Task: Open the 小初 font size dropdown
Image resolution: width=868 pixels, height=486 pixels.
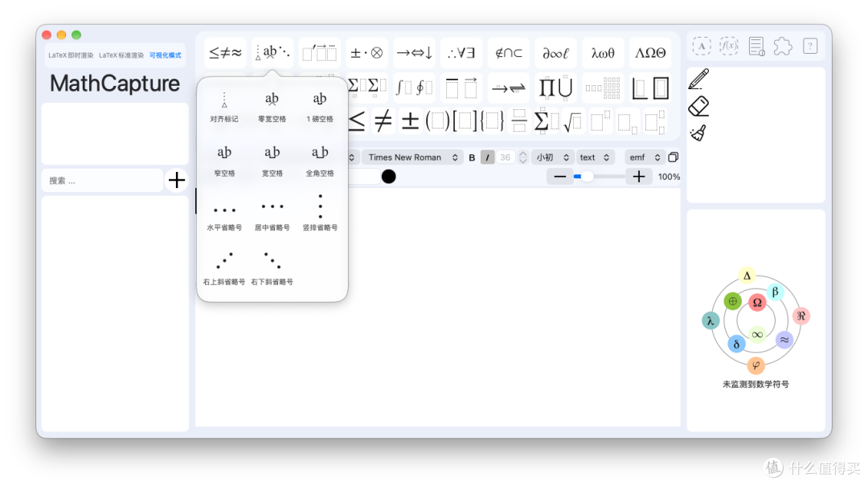Action: click(552, 157)
